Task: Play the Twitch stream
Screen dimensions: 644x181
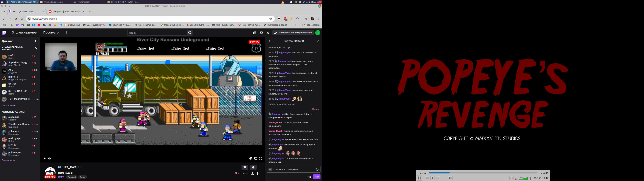Action: click(44, 158)
